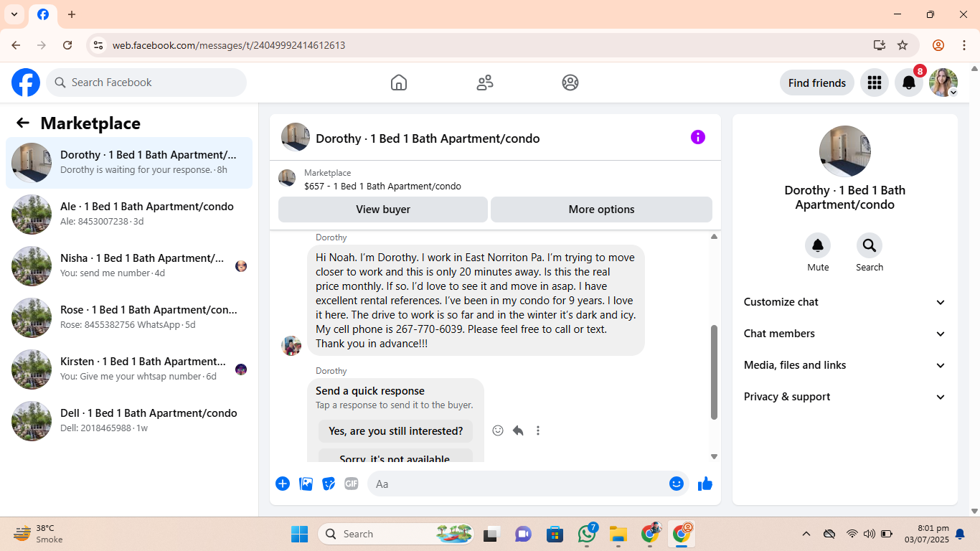
Task: Open the $657 Marketplace listing link
Action: (382, 186)
